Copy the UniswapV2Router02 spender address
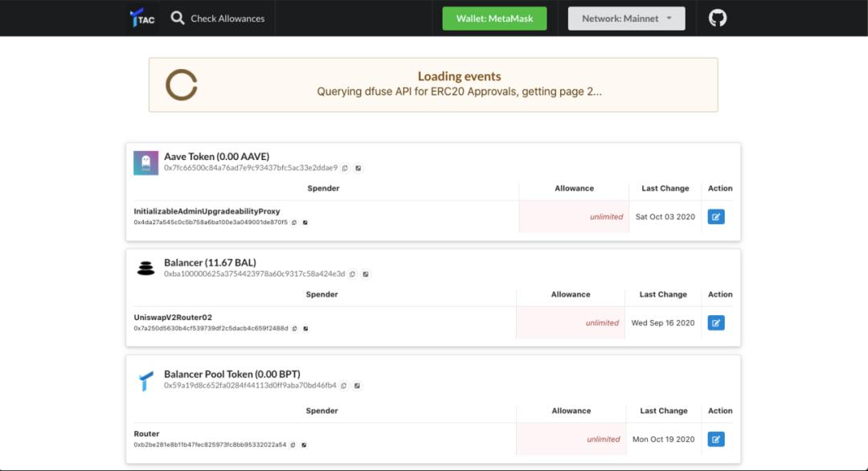Screen dimensions: 868x471 294,329
